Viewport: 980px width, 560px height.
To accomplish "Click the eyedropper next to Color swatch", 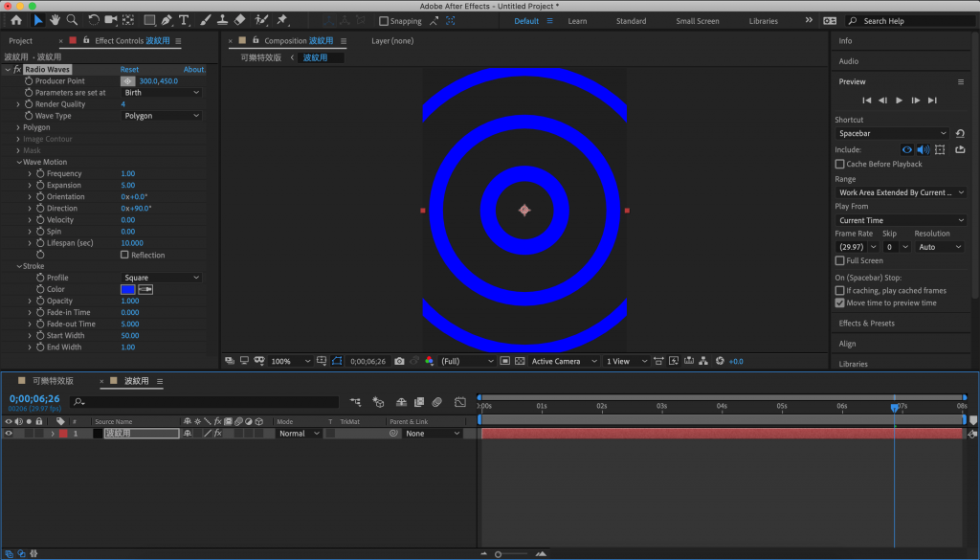I will pos(145,289).
